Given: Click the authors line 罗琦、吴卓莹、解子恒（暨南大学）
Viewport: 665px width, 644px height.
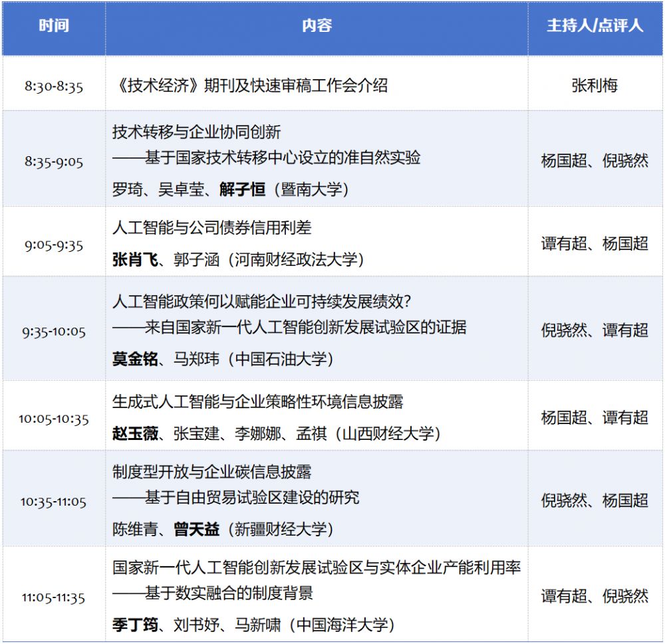Looking at the screenshot, I should click(x=231, y=189).
